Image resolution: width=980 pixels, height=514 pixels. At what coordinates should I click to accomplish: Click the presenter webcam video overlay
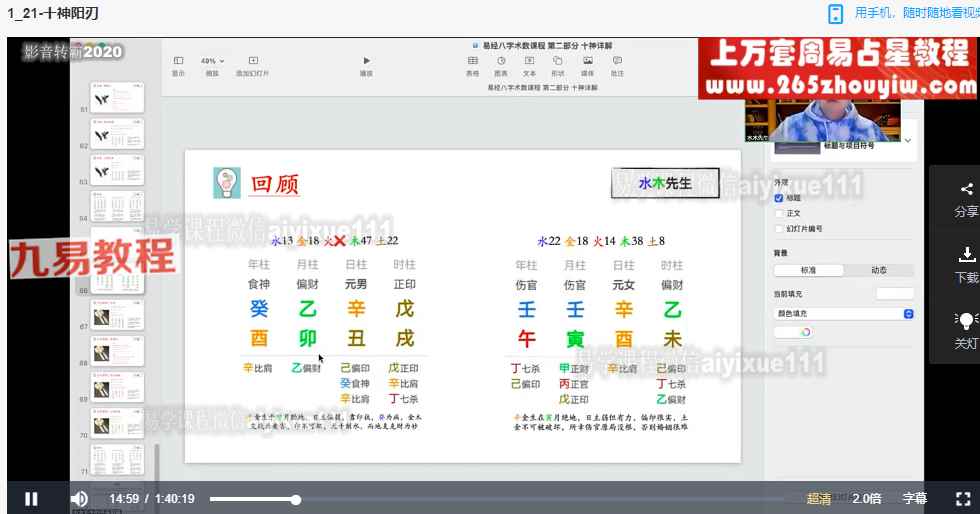pyautogui.click(x=822, y=120)
